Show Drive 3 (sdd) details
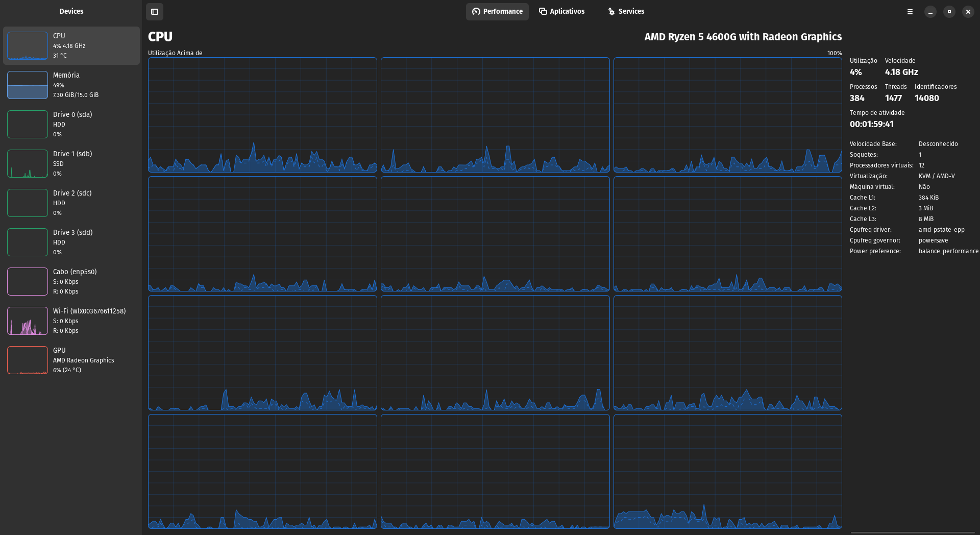The width and height of the screenshot is (980, 535). pyautogui.click(x=71, y=242)
